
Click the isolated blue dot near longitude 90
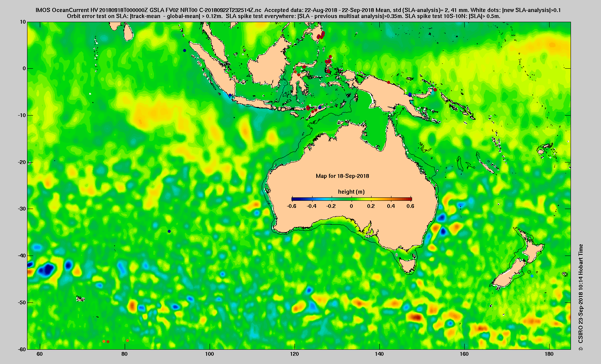tap(169, 231)
